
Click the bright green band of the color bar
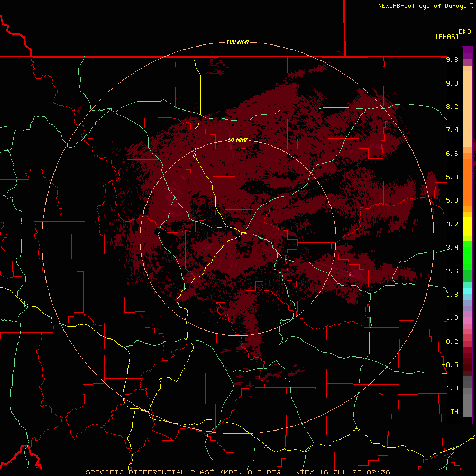pyautogui.click(x=467, y=255)
